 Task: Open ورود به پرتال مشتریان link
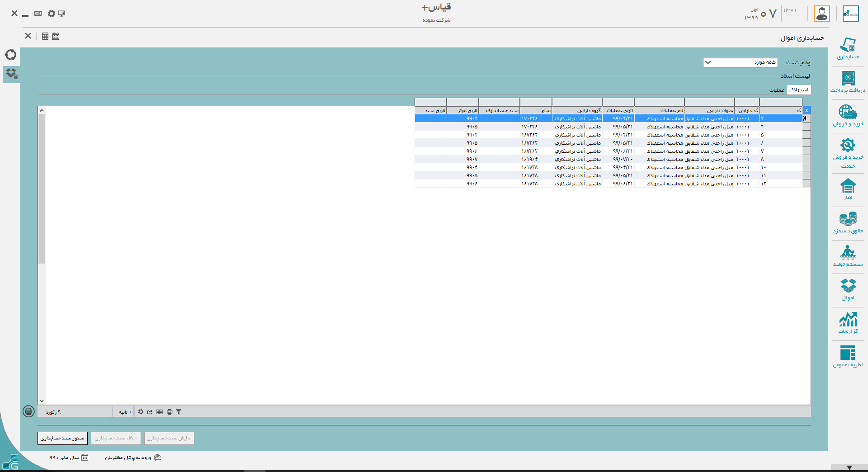[128, 458]
